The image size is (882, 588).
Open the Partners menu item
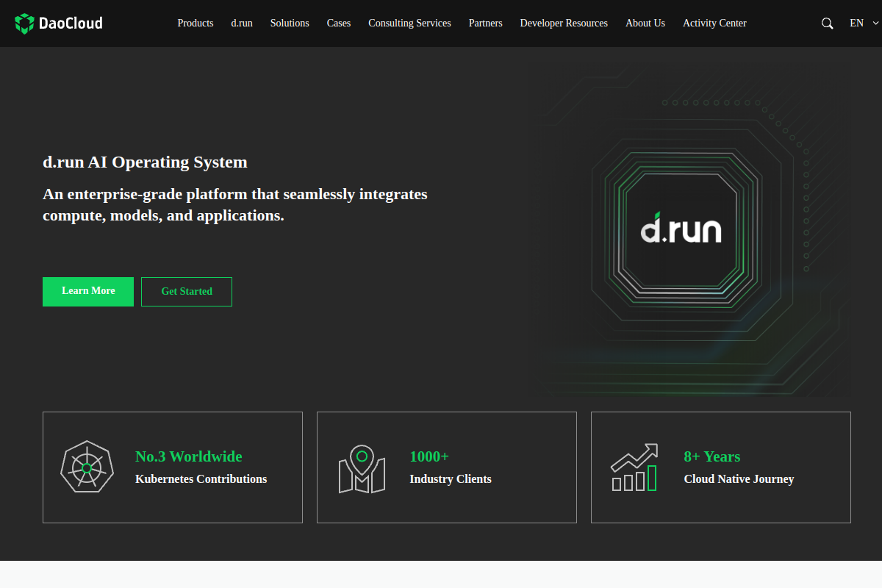(x=486, y=24)
